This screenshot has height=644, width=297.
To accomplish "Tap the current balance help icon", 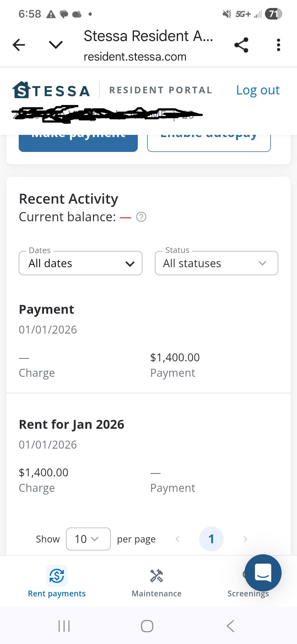I will pyautogui.click(x=141, y=217).
